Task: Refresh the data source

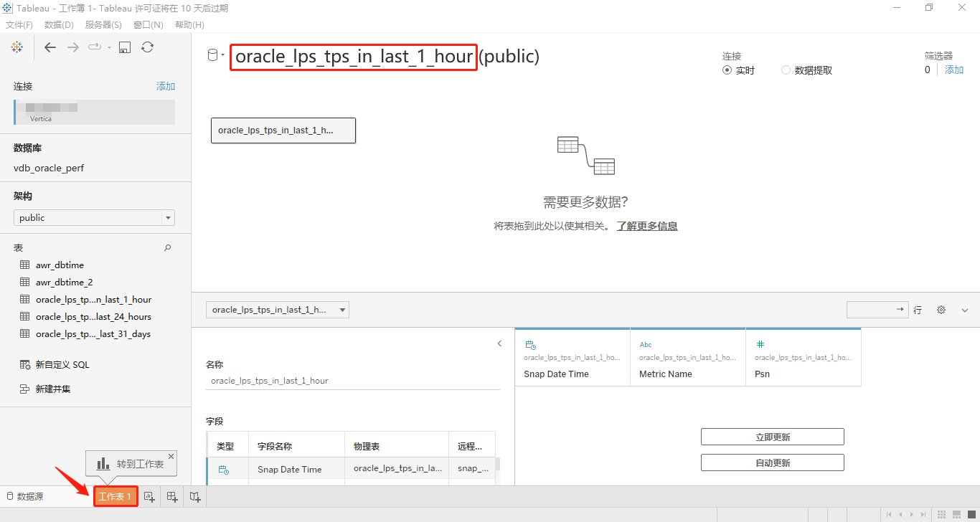Action: click(x=147, y=47)
